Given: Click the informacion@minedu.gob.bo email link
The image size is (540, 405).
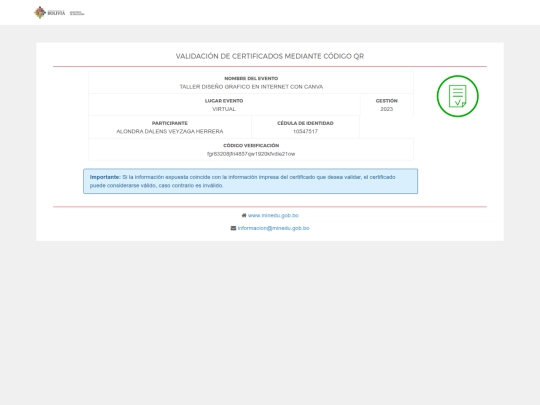Looking at the screenshot, I should [273, 228].
